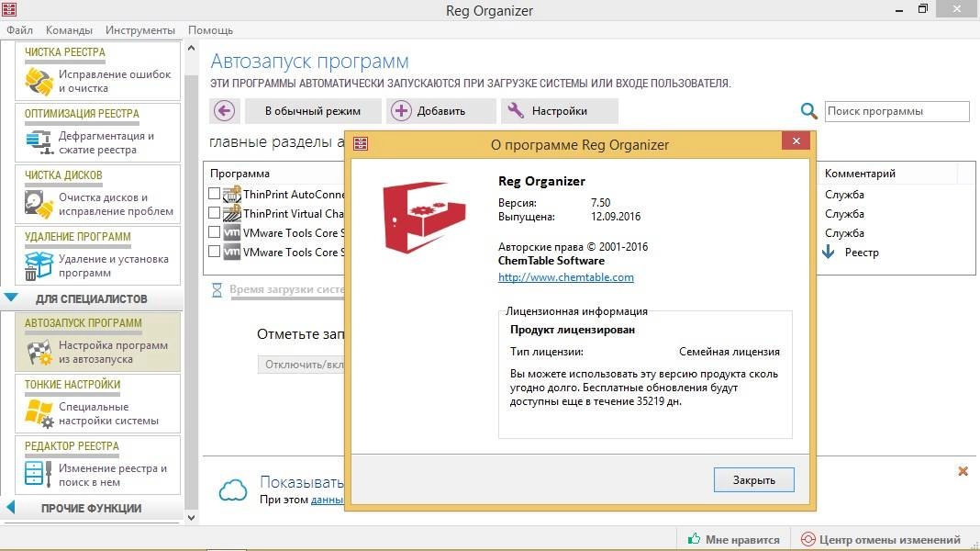Click about dialog title bar icon

(x=361, y=144)
